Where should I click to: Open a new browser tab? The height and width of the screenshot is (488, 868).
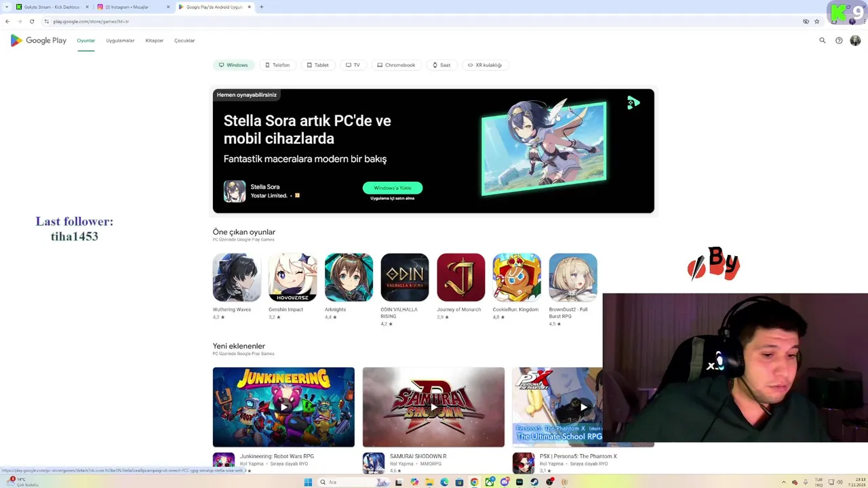pos(261,7)
